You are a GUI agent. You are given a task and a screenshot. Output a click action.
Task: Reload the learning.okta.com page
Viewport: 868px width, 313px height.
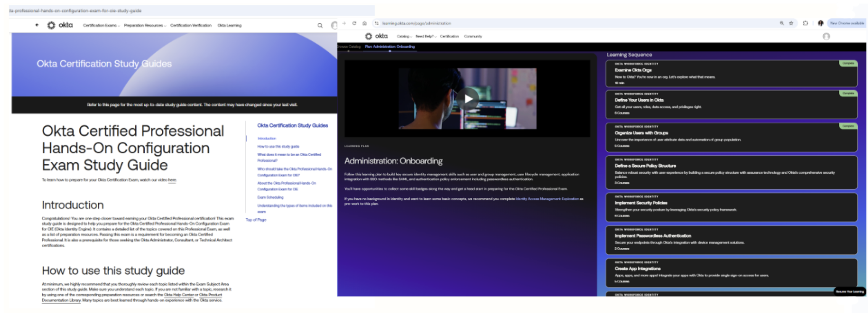(354, 23)
